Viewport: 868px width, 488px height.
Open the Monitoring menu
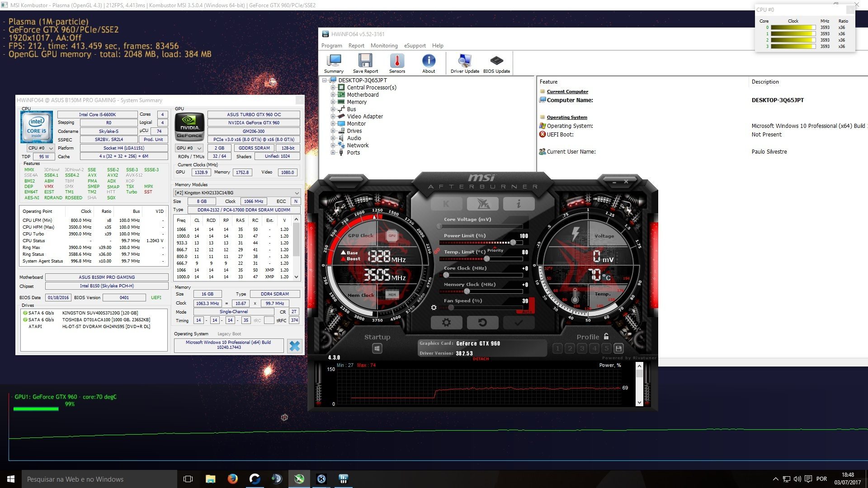point(384,46)
